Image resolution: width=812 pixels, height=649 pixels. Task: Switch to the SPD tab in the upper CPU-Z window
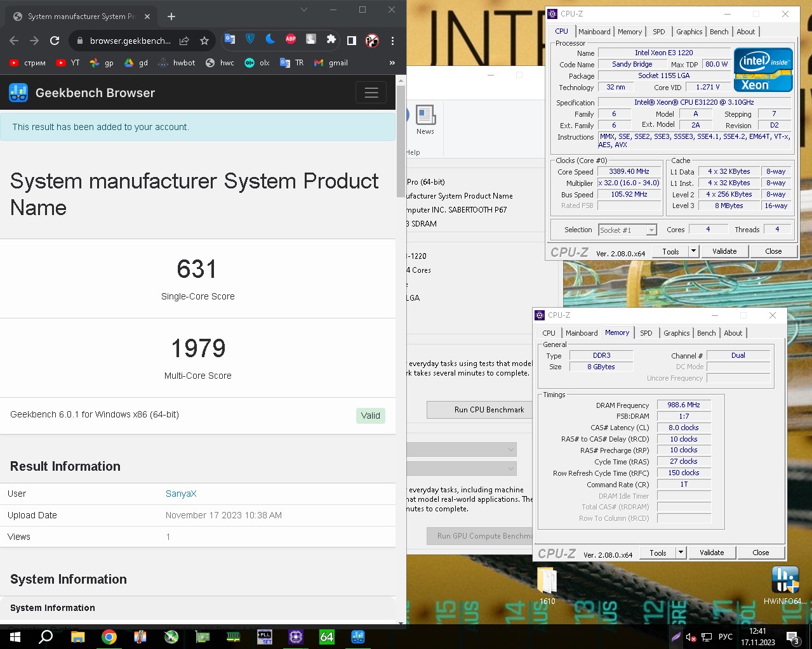(x=659, y=32)
